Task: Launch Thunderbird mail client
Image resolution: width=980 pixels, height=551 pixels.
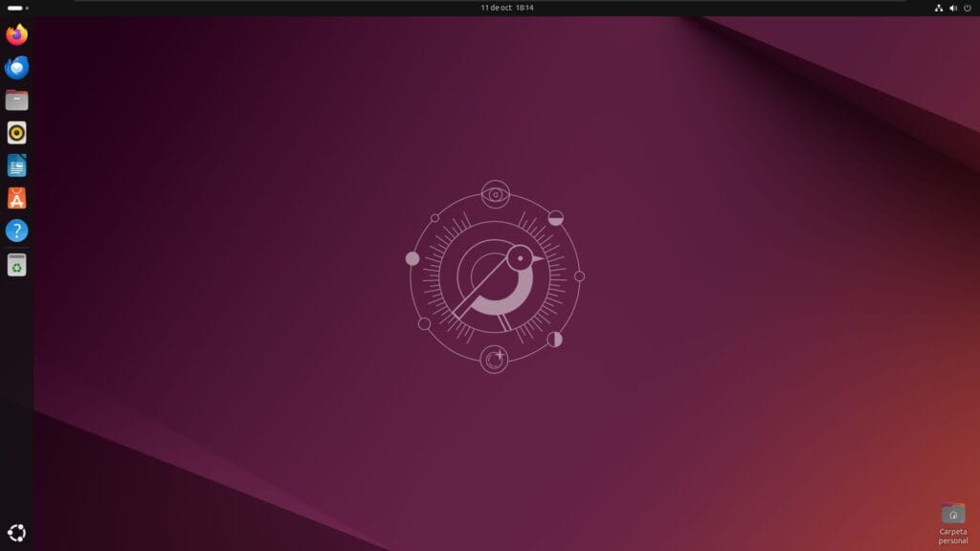Action: [17, 67]
